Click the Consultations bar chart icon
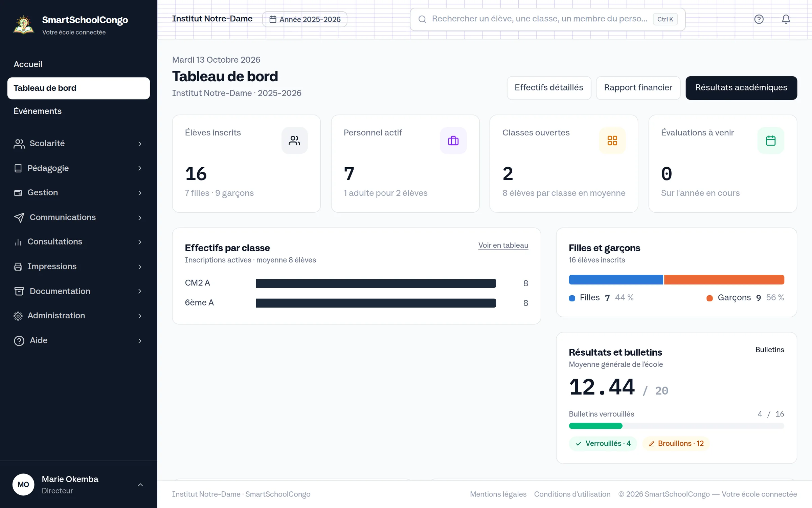Screen dimensions: 812x508 click(x=18, y=242)
